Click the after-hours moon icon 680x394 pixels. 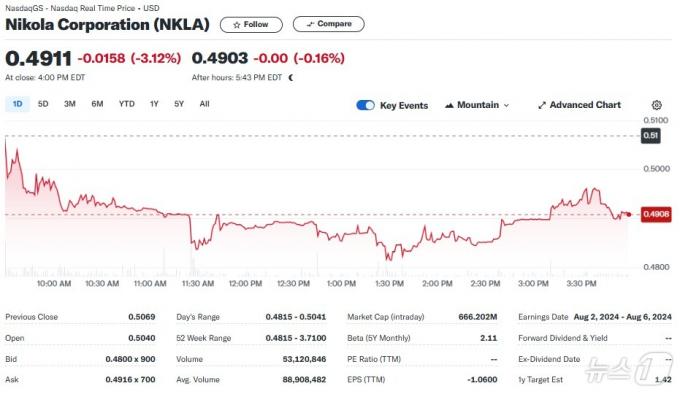pos(291,78)
